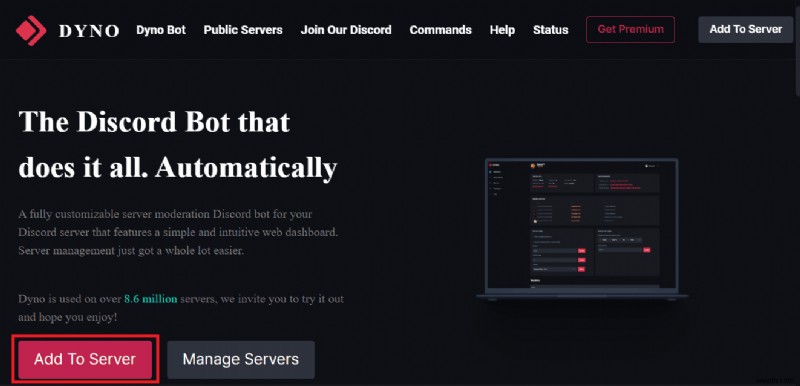800x386 pixels.
Task: Open the Dyno Bot menu item
Action: (161, 30)
